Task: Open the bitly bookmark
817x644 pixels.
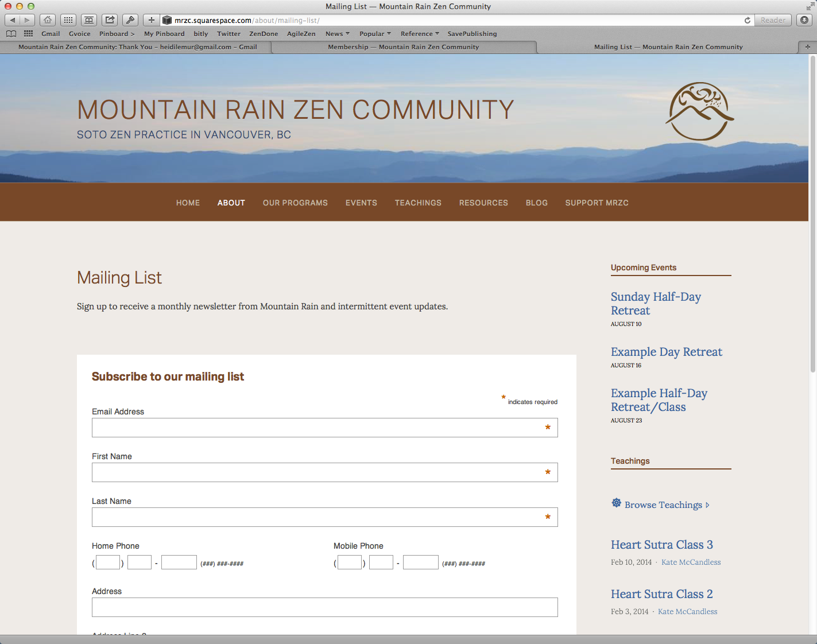Action: (201, 34)
